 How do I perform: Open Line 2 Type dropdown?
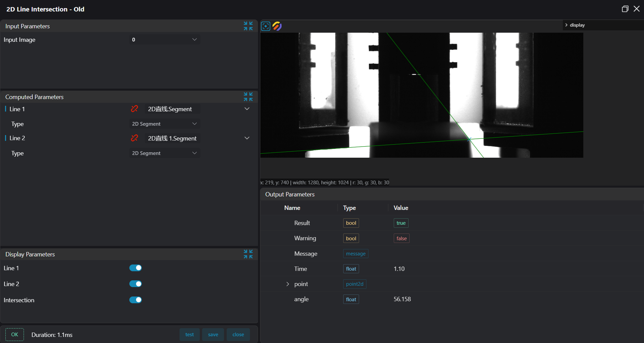[x=165, y=153]
